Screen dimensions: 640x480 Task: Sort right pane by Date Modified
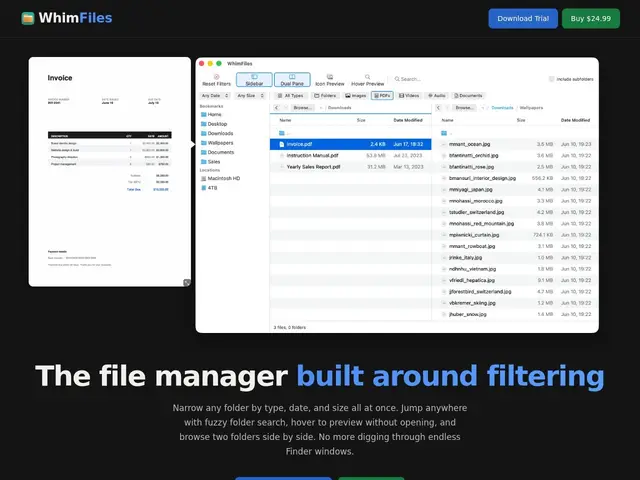(x=575, y=120)
